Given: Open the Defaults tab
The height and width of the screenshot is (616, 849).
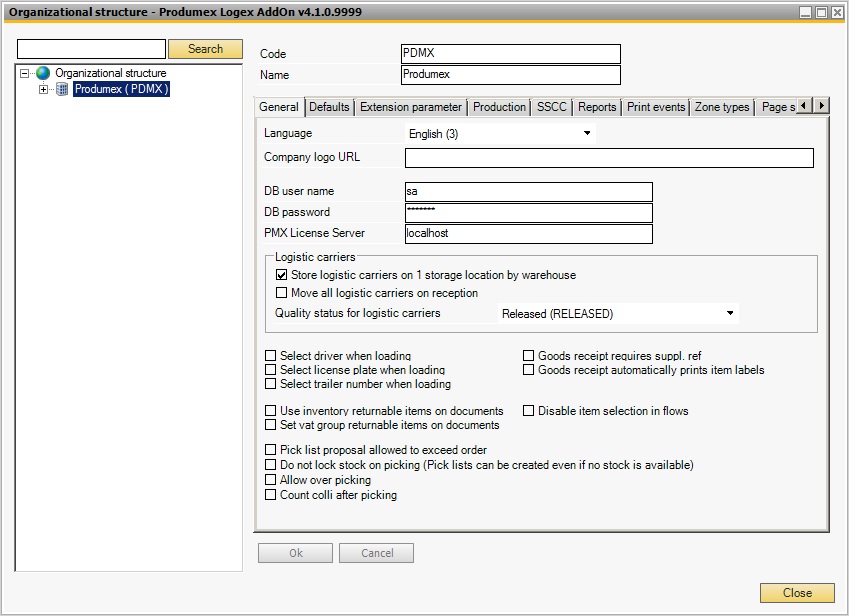Looking at the screenshot, I should point(329,107).
